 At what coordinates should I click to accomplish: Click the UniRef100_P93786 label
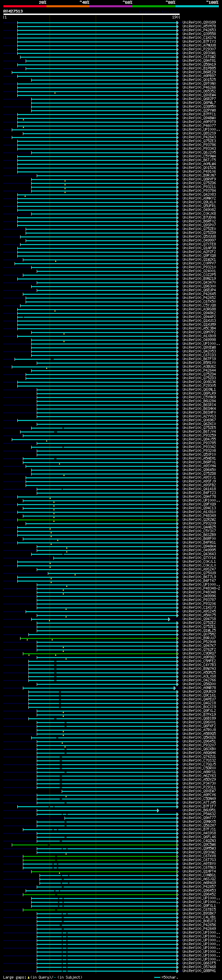pyautogui.click(x=199, y=145)
